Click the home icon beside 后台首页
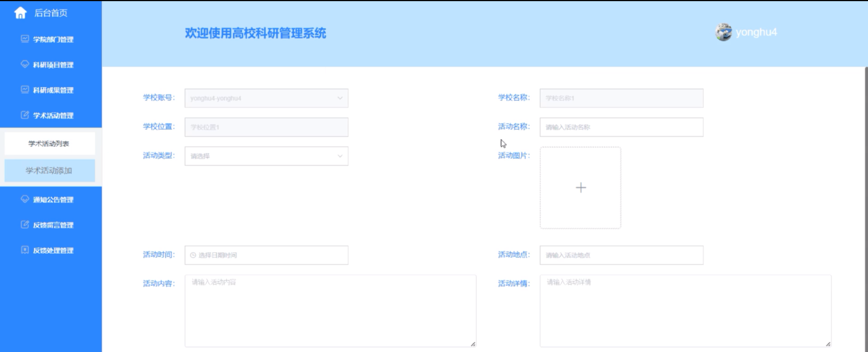The height and width of the screenshot is (352, 868). pos(20,13)
